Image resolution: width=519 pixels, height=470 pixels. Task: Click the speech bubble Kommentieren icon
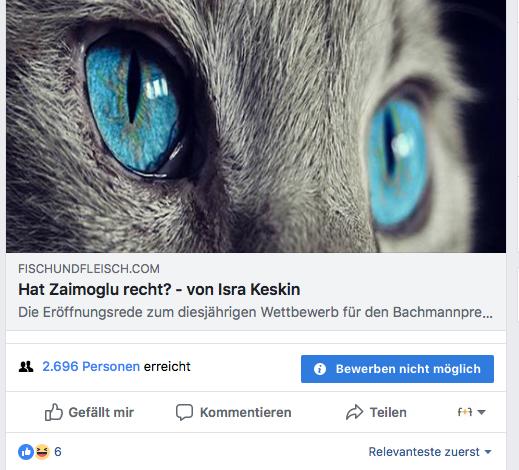184,412
